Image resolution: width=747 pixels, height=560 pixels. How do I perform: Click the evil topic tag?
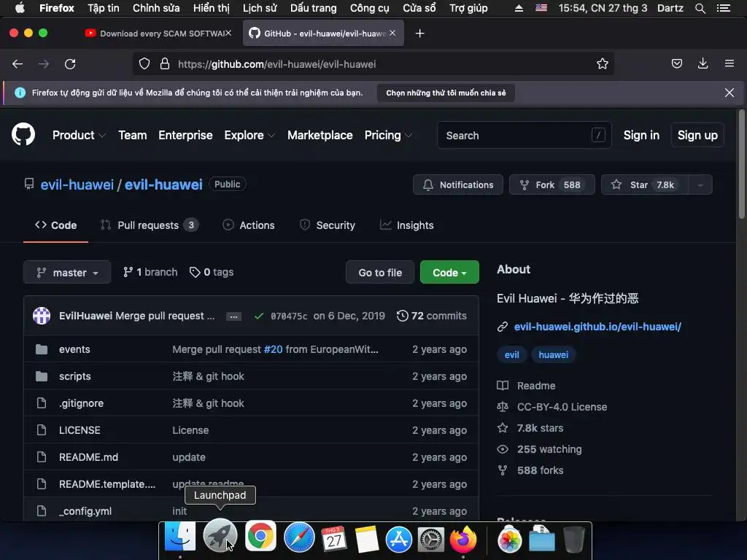[511, 355]
